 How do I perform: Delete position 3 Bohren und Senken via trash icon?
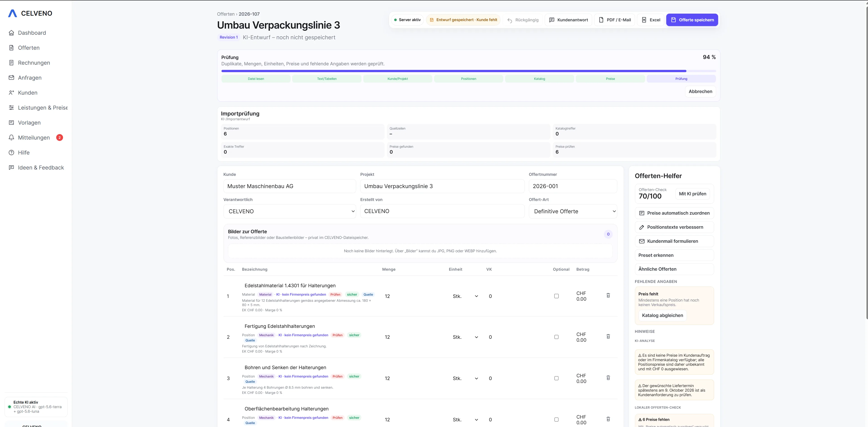(x=608, y=378)
